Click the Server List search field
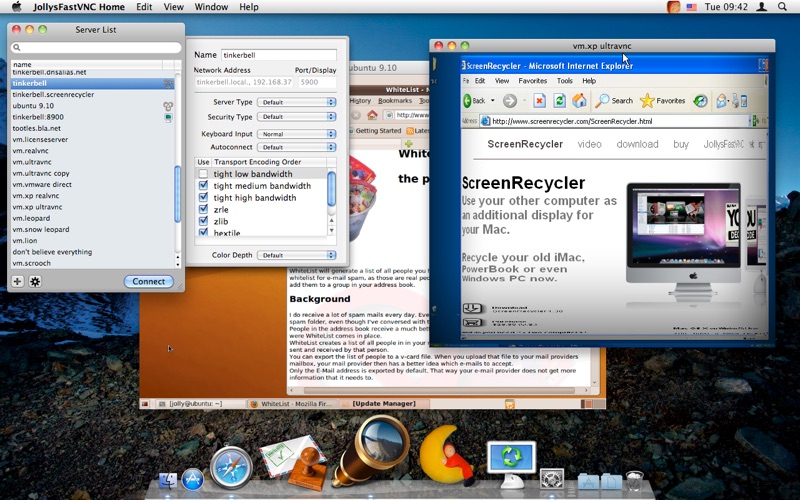 [x=93, y=47]
